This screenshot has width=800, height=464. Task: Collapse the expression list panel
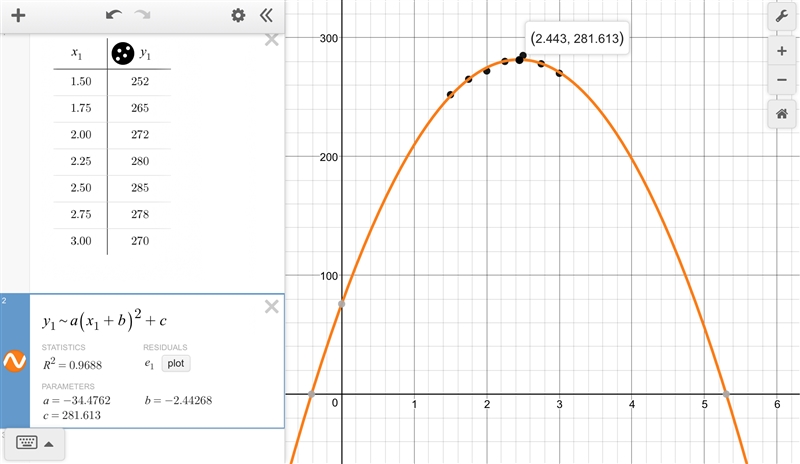click(266, 15)
